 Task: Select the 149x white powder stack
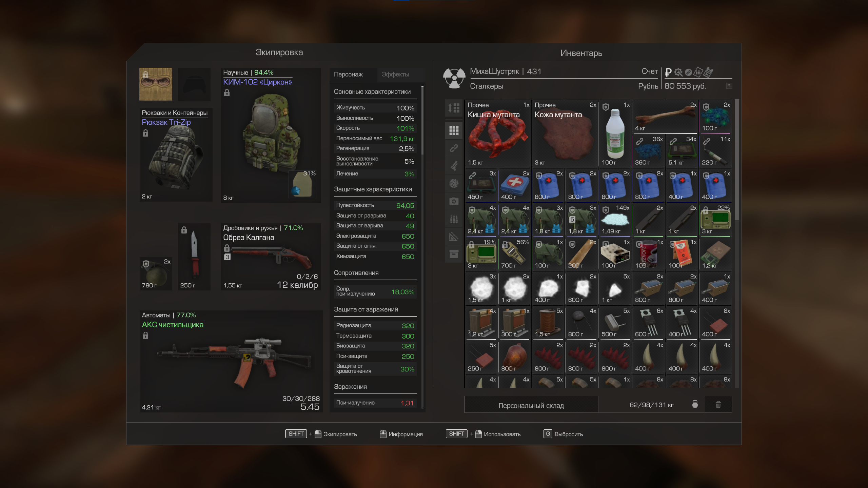pyautogui.click(x=615, y=220)
